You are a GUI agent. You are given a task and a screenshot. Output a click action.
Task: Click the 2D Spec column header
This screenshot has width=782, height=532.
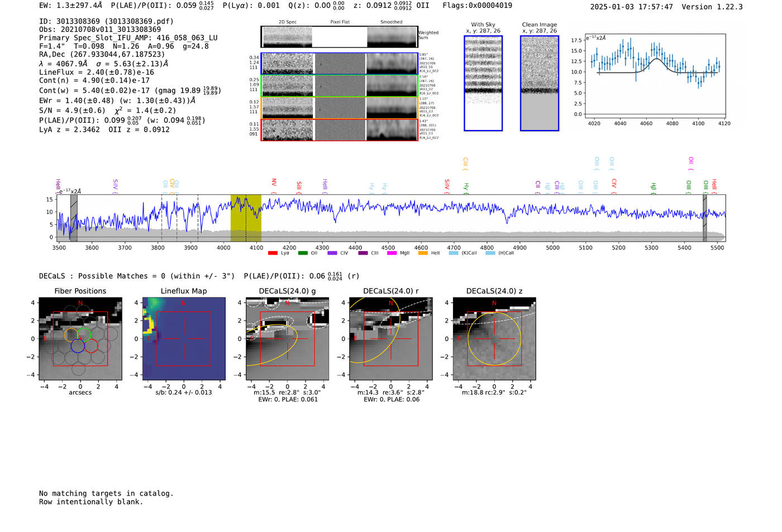coord(288,22)
